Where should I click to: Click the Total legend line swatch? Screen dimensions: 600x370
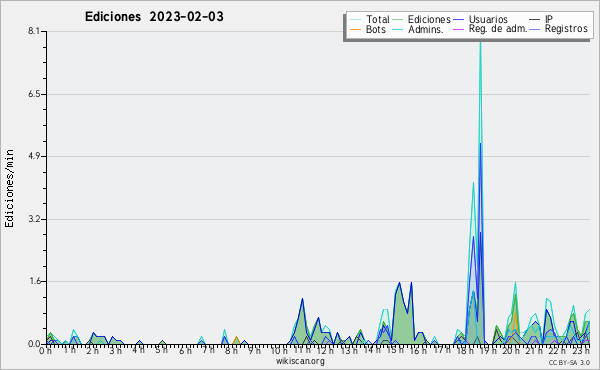355,20
